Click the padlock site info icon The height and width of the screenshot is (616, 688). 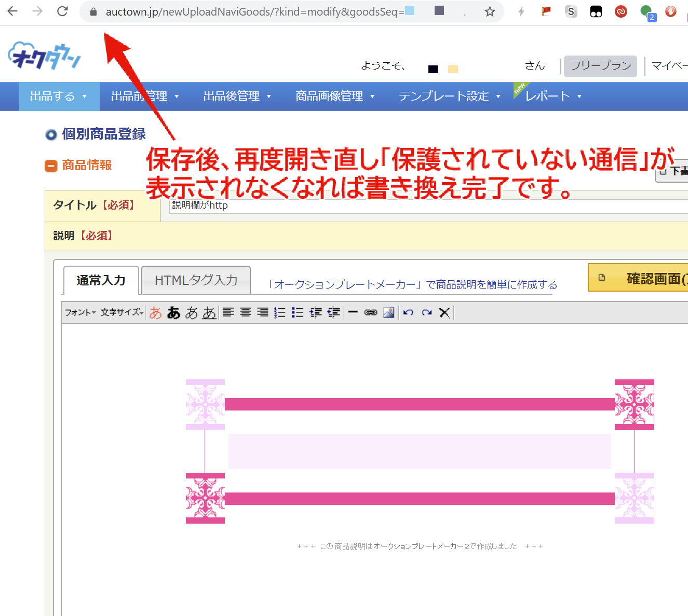coord(93,11)
